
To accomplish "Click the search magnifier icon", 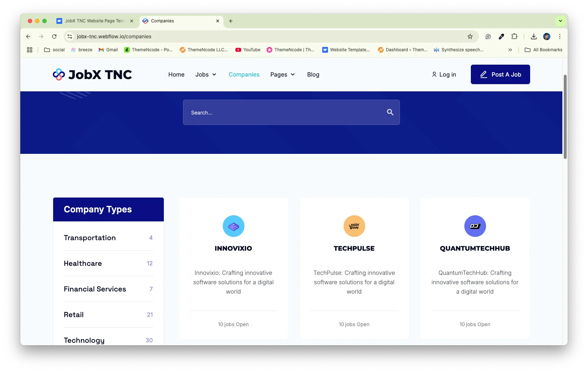I will 390,112.
